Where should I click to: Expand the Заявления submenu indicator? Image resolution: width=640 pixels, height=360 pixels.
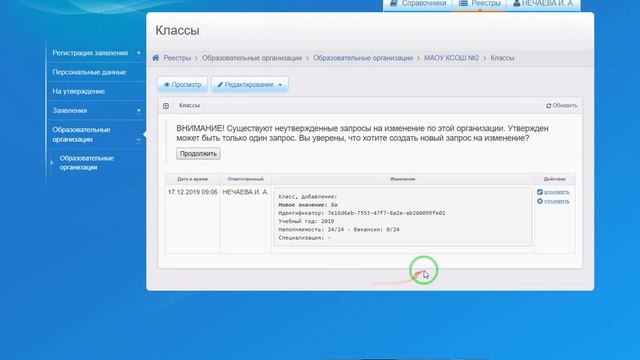tap(139, 110)
